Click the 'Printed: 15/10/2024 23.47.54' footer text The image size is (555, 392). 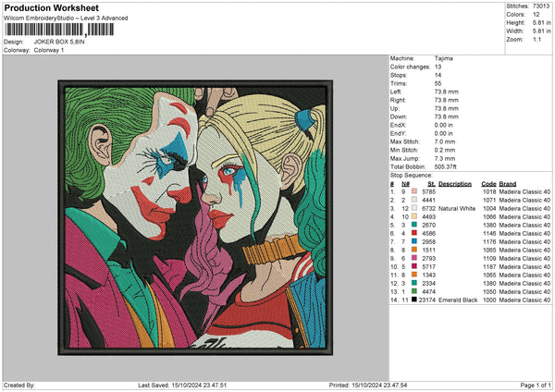pos(368,386)
